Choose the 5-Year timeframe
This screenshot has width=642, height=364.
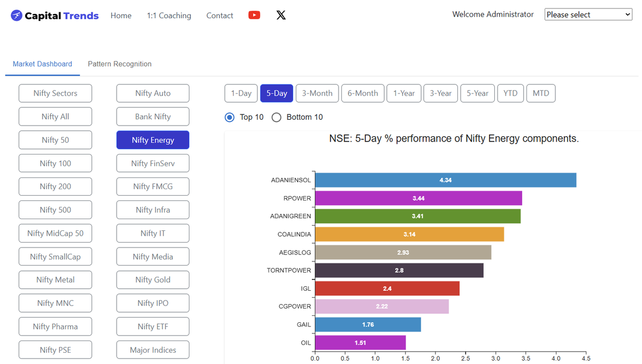(477, 93)
